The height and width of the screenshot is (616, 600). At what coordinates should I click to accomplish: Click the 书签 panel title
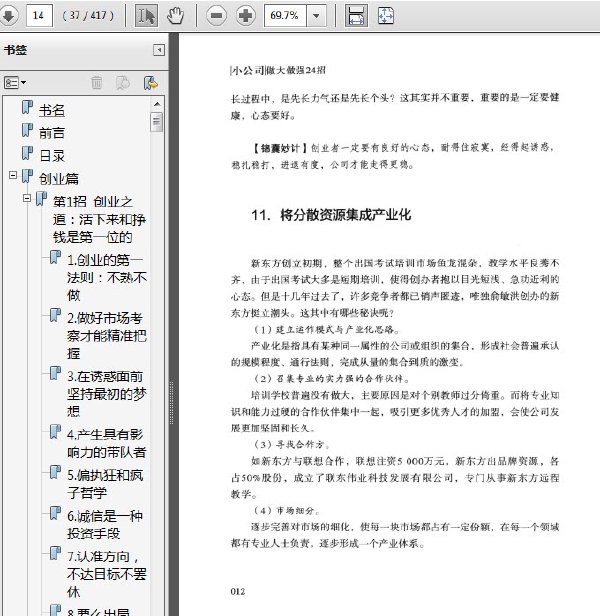[15, 50]
